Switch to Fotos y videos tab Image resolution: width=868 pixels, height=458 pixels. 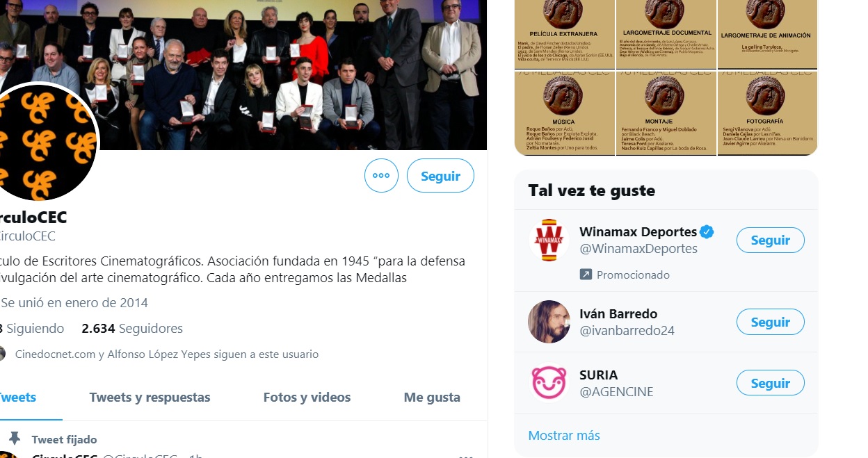(307, 398)
